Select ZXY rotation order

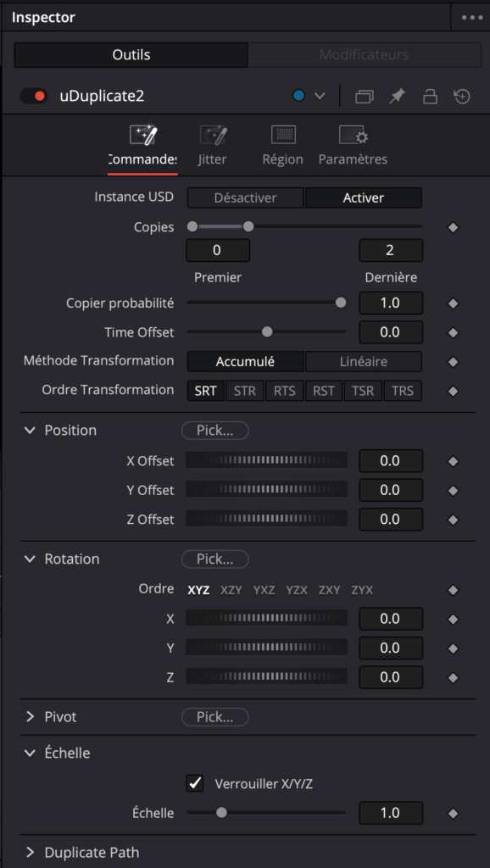[330, 590]
